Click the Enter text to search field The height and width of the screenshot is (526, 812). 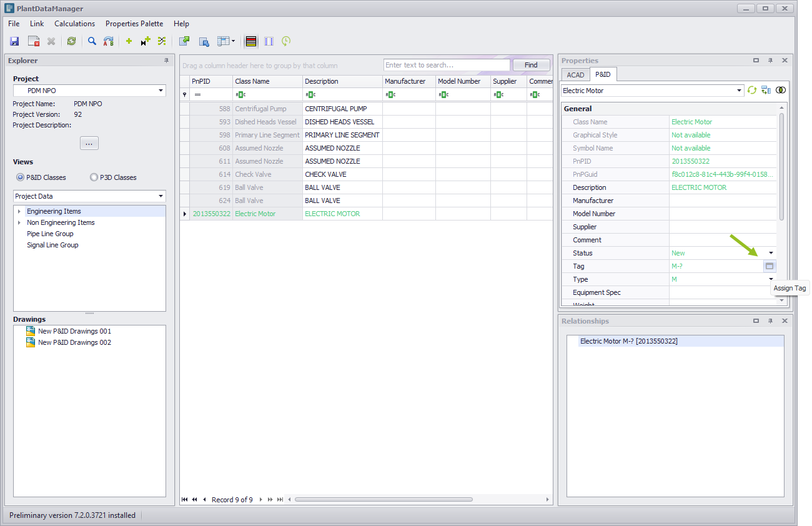[x=447, y=65]
